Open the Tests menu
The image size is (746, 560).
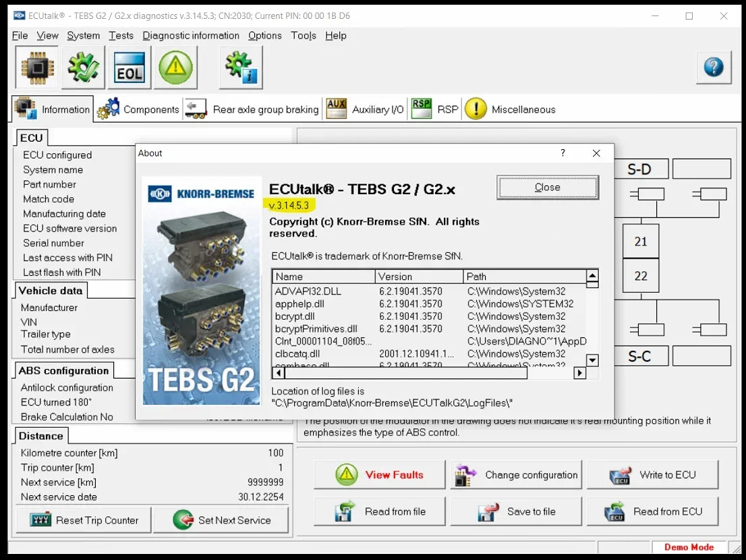click(x=121, y=36)
